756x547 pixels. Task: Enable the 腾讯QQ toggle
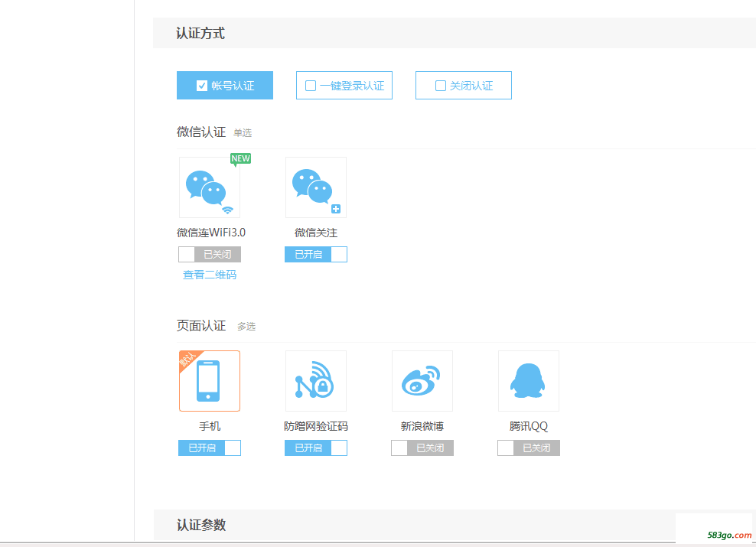coord(529,448)
